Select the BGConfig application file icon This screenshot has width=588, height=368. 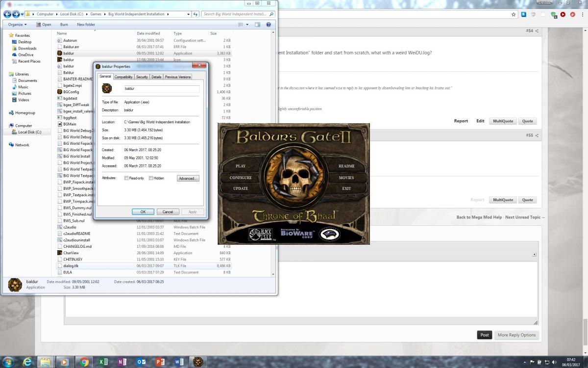pyautogui.click(x=59, y=92)
